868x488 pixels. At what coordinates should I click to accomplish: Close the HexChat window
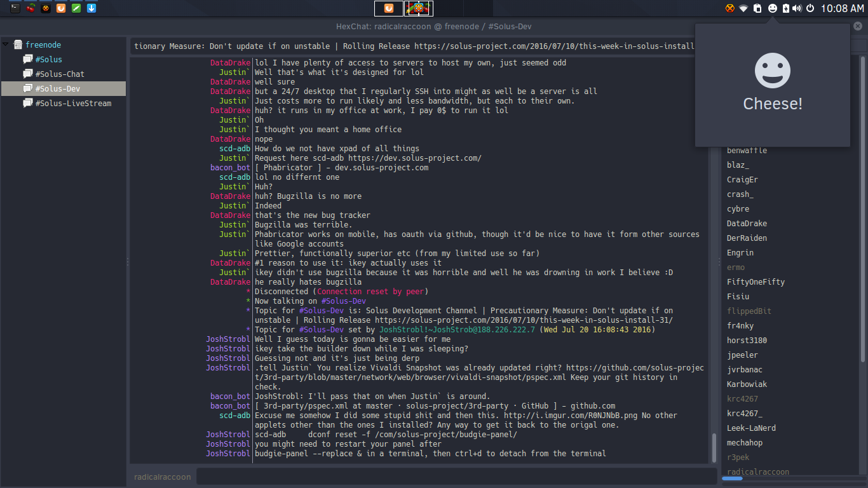[858, 27]
